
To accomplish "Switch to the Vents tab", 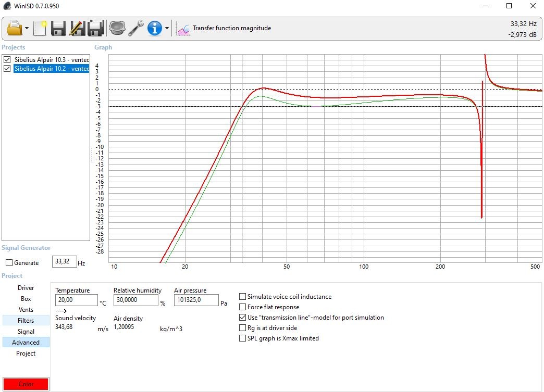I will 26,310.
